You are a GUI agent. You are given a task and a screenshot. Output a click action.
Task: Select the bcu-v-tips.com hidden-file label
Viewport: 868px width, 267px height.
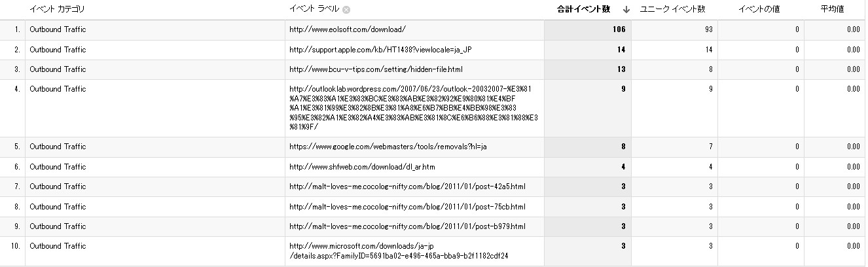pos(376,69)
